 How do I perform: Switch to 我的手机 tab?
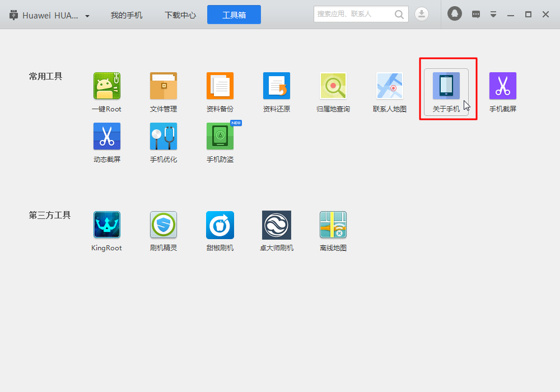(x=127, y=15)
